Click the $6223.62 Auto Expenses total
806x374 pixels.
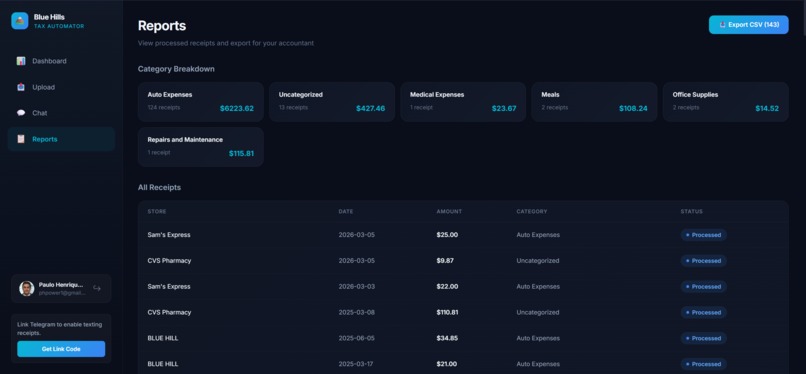tap(237, 108)
